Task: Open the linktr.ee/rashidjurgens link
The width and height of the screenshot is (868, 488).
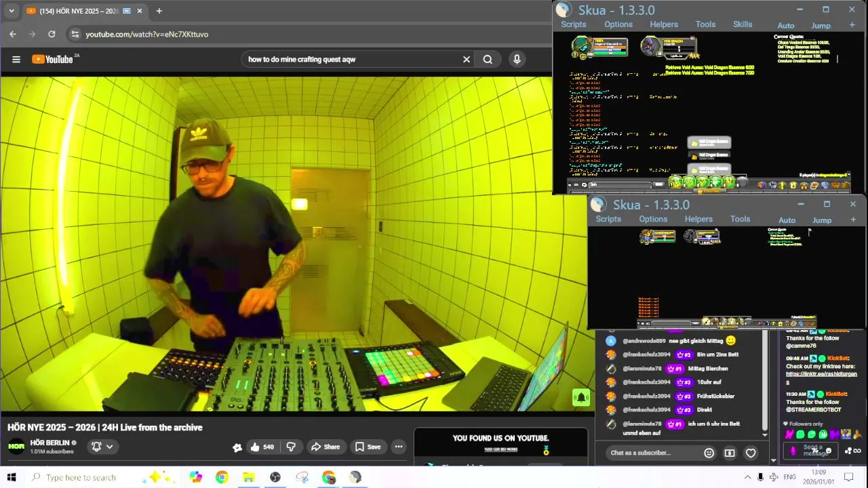Action: (x=821, y=374)
